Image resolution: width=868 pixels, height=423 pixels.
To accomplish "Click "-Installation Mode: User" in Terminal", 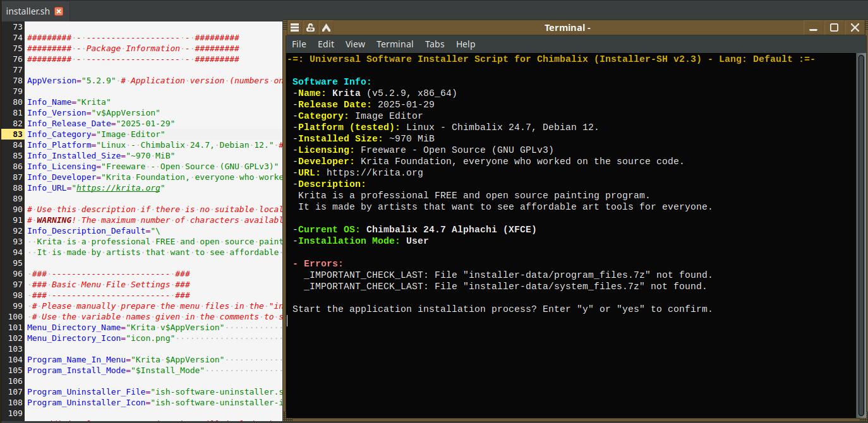I will 360,241.
